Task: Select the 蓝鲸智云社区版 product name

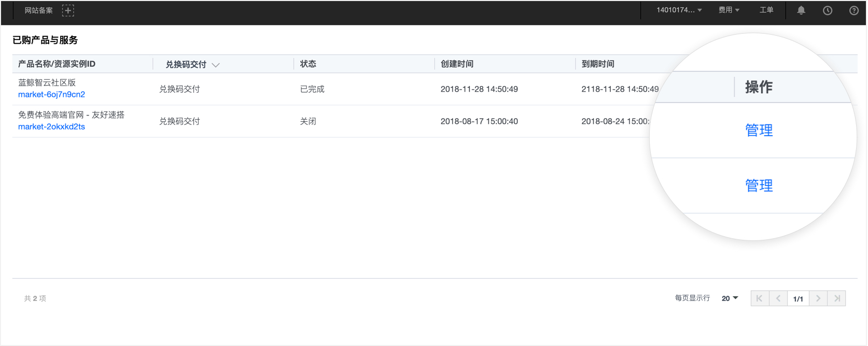Action: (x=47, y=82)
